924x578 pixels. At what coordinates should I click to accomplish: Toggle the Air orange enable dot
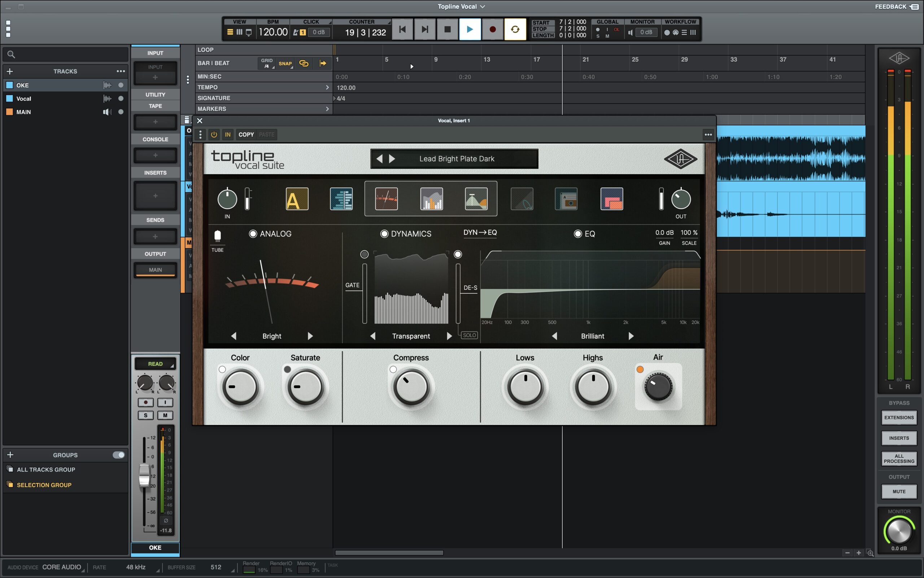640,369
